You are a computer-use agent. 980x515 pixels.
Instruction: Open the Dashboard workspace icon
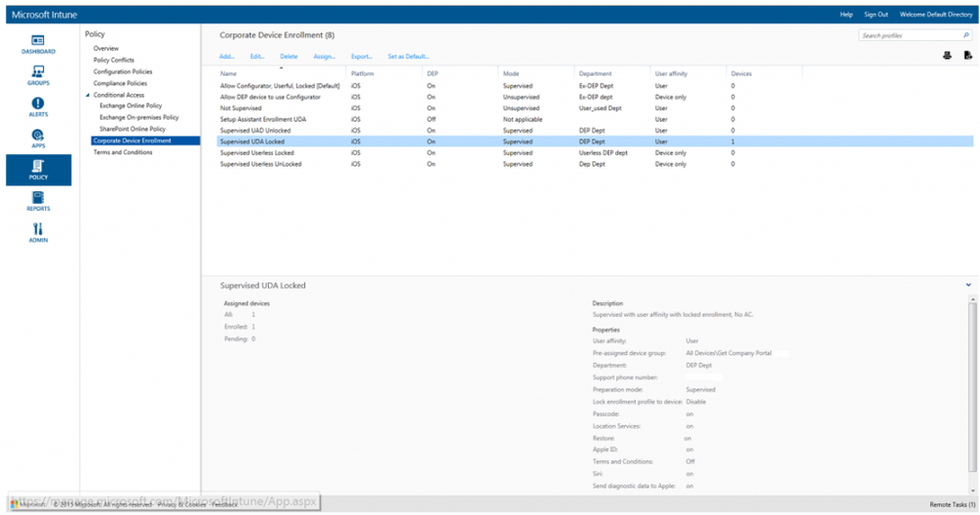point(38,44)
